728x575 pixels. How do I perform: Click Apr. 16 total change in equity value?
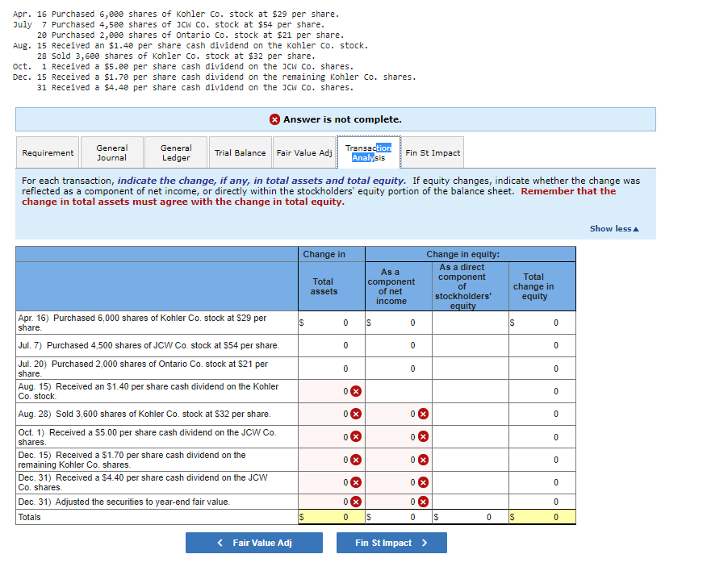542,323
